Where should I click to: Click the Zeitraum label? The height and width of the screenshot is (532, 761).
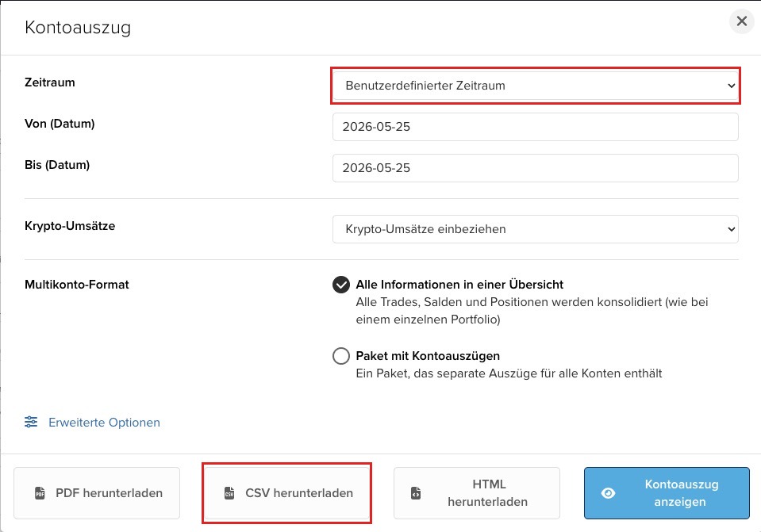point(50,82)
